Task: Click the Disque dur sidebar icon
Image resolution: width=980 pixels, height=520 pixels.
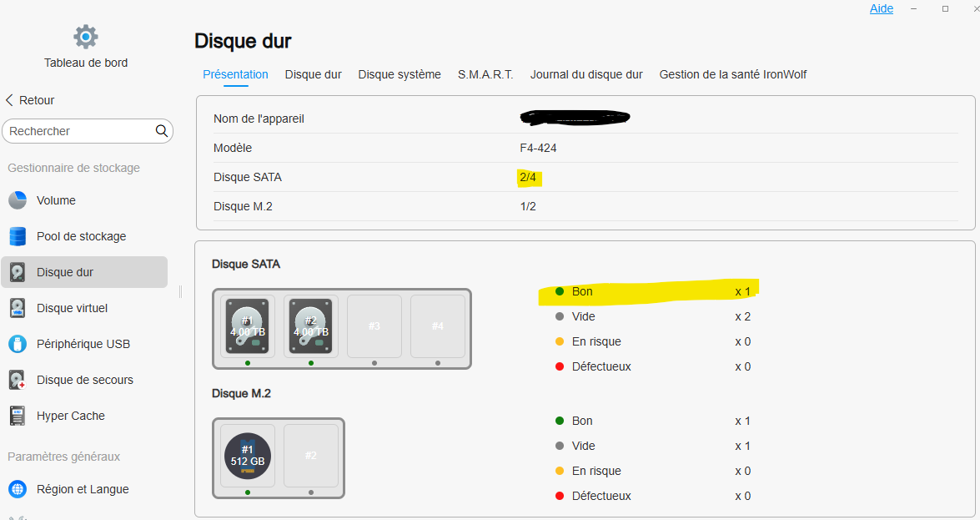Action: [x=18, y=272]
